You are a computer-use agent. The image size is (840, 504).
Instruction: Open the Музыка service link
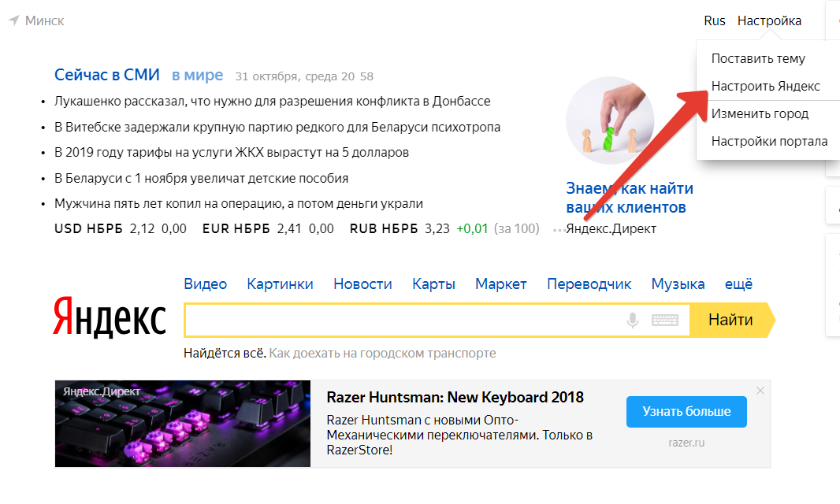coord(678,283)
